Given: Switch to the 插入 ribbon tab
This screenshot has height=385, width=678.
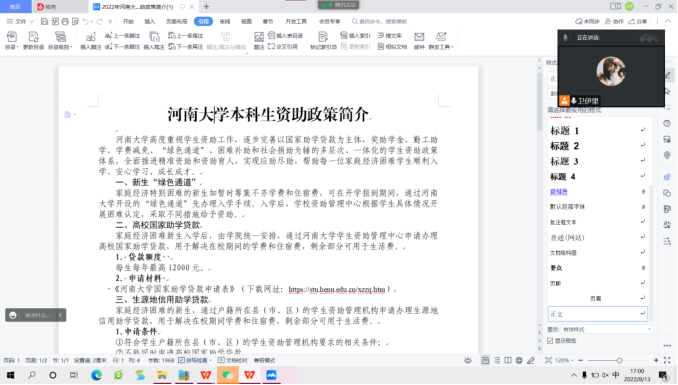Looking at the screenshot, I should (x=149, y=21).
